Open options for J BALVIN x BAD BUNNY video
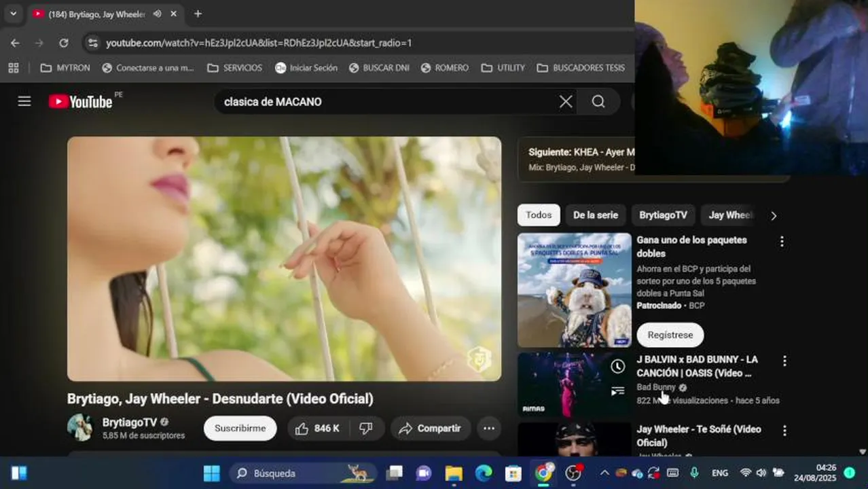The height and width of the screenshot is (489, 868). pyautogui.click(x=784, y=361)
